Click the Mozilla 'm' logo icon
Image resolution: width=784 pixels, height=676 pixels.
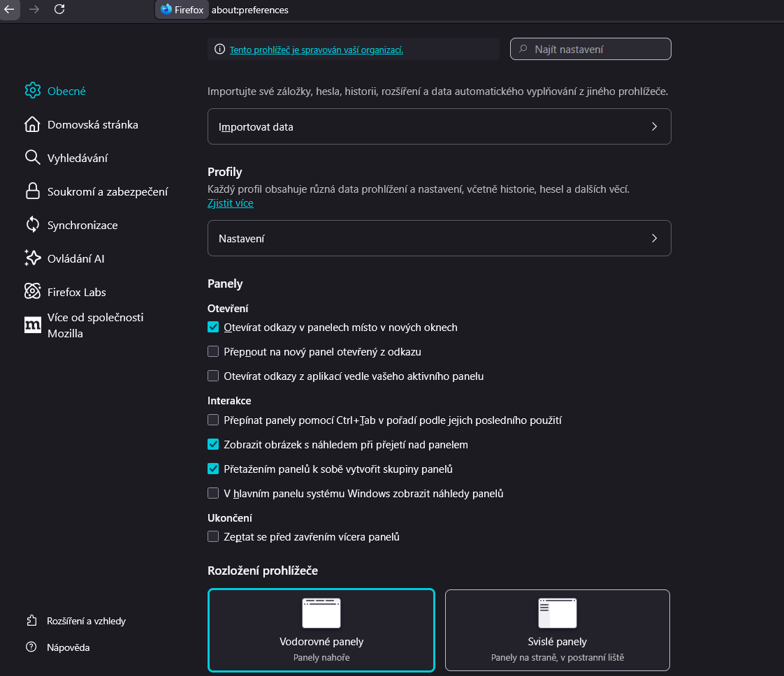click(x=33, y=325)
